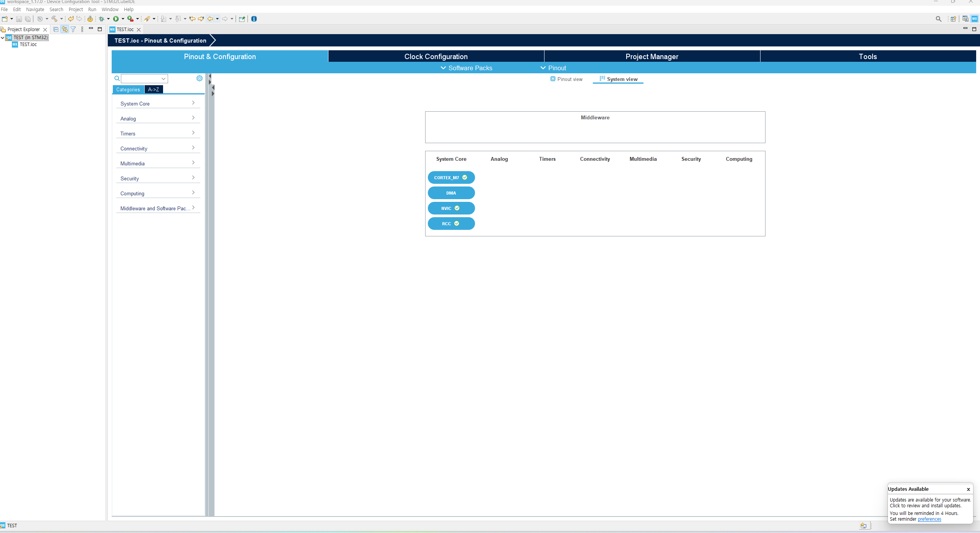Click the Build hammer toolbar icon
980x533 pixels.
pos(54,19)
